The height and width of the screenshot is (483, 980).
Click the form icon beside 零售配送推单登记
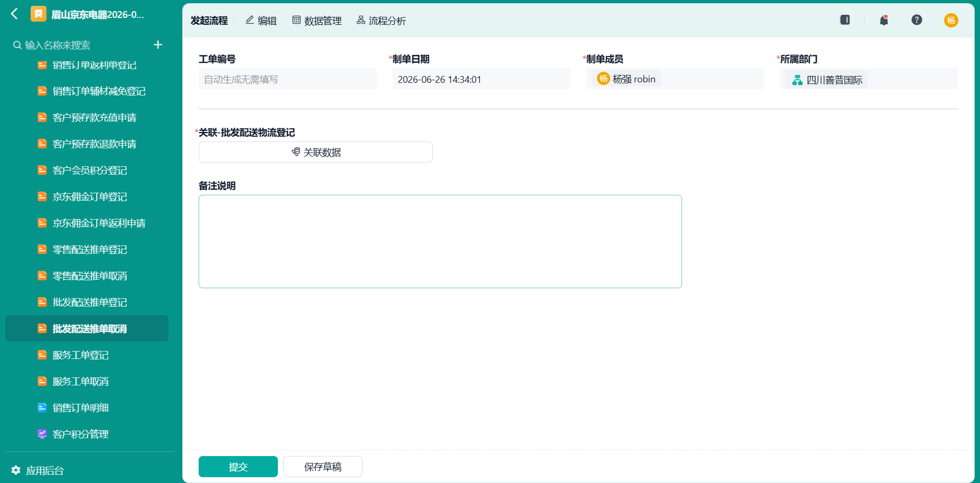(42, 250)
